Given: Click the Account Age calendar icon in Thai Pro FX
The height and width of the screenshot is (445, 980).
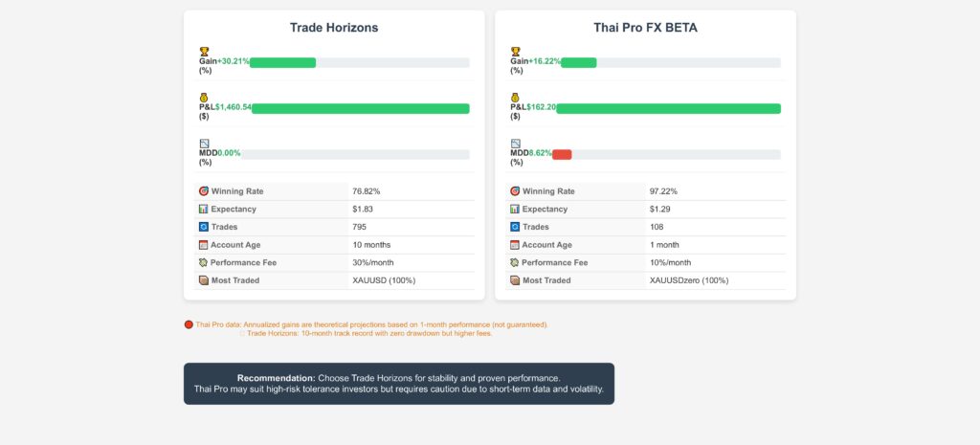Looking at the screenshot, I should pos(515,245).
